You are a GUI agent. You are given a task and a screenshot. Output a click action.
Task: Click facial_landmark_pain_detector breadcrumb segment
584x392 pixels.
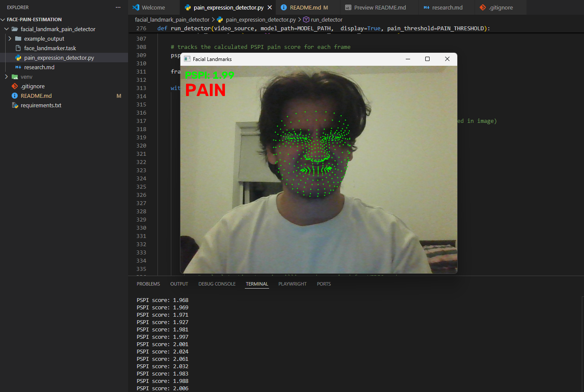172,19
